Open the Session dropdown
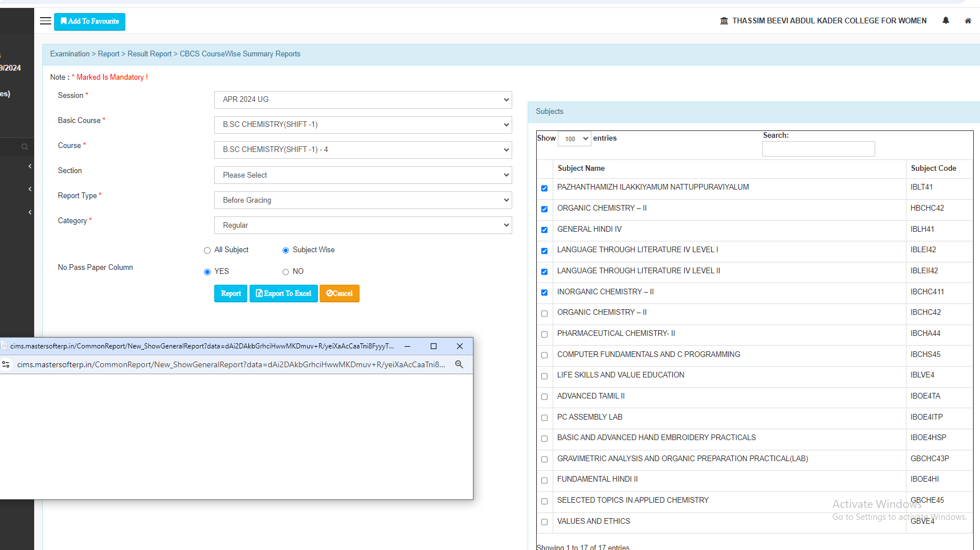This screenshot has height=550, width=980. [x=363, y=100]
